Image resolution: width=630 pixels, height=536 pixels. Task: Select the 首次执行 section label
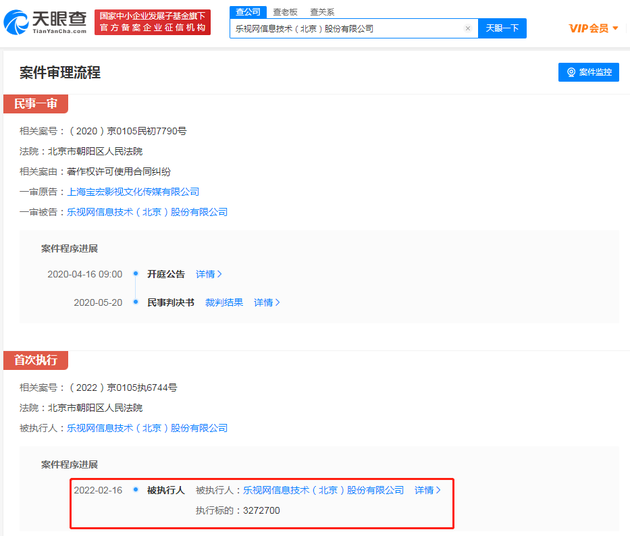click(36, 360)
